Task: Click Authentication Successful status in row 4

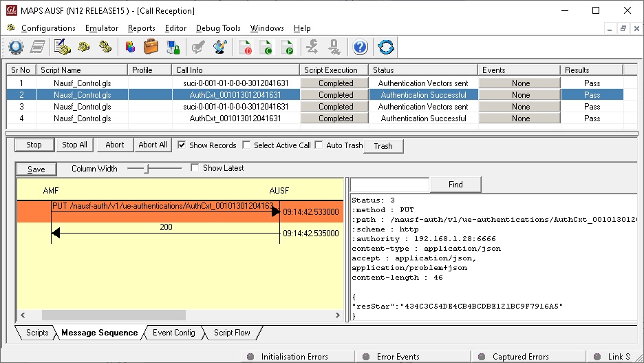Action: [423, 118]
